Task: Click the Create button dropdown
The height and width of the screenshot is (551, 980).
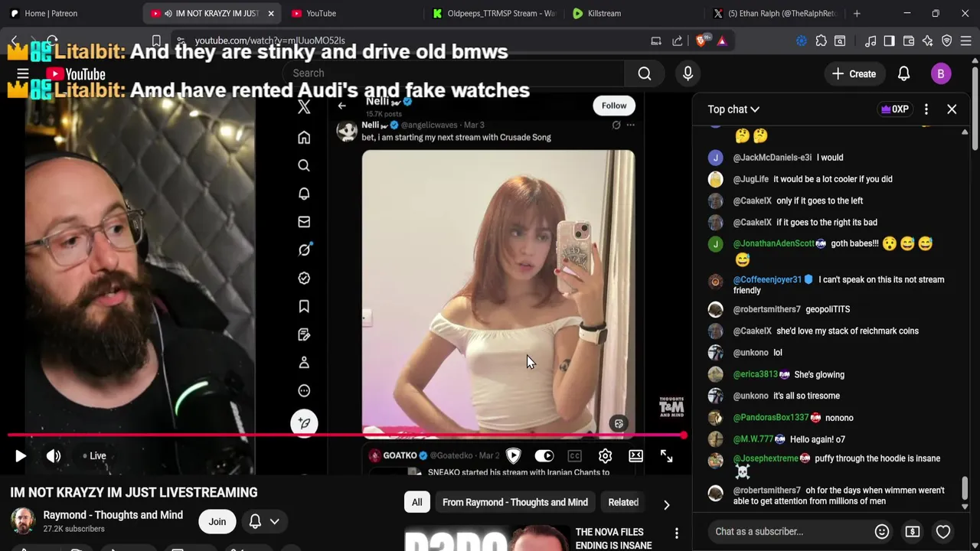Action: [x=854, y=73]
